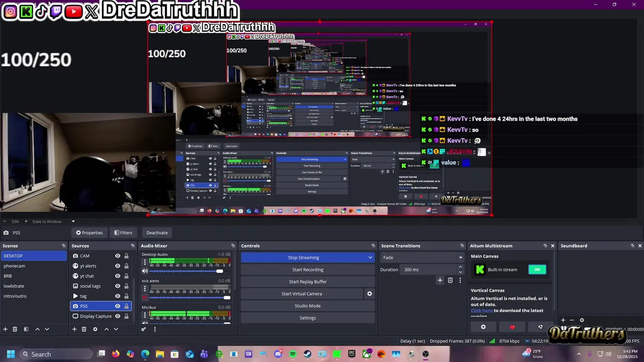
Task: Mute Desktop Audio speaker icon
Action: [x=145, y=271]
